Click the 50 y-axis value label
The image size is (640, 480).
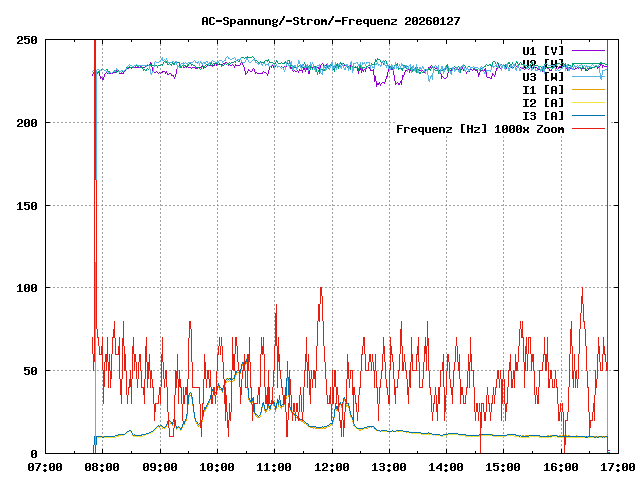point(30,371)
